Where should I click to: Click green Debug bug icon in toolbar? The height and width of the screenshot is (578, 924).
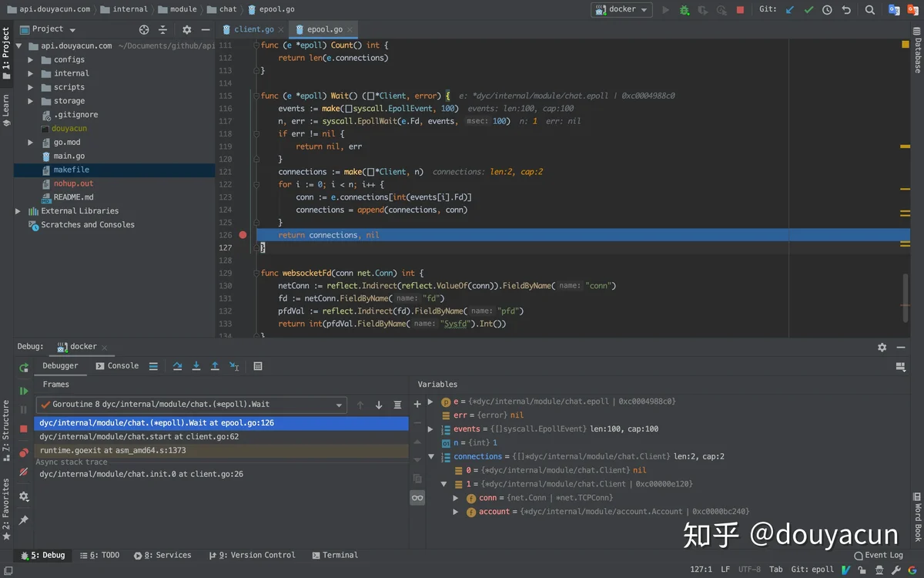(684, 10)
